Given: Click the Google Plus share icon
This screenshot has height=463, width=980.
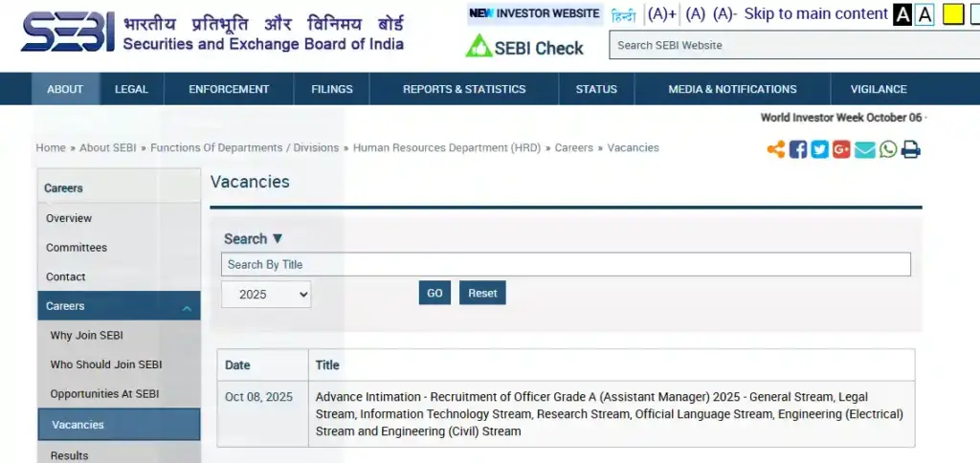Looking at the screenshot, I should (x=842, y=149).
